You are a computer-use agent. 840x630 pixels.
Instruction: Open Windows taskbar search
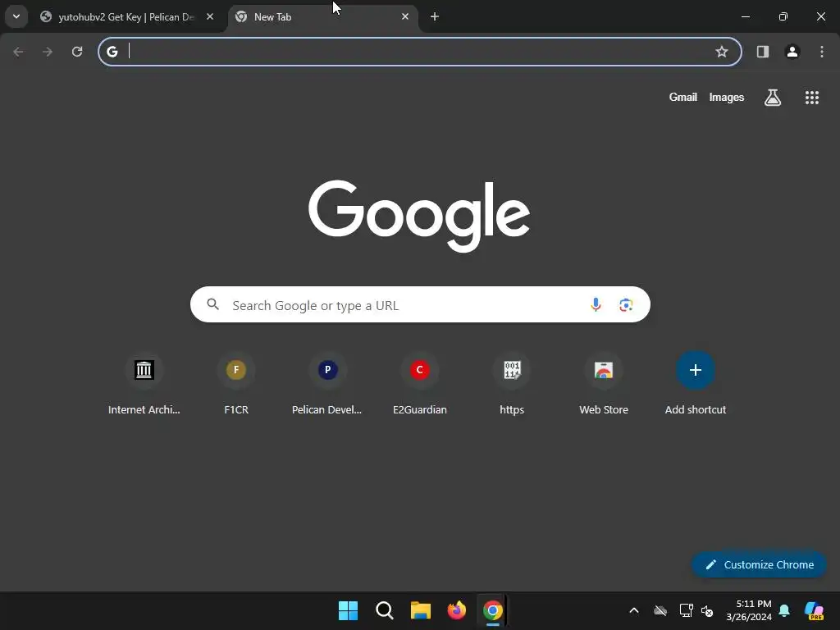tap(385, 610)
